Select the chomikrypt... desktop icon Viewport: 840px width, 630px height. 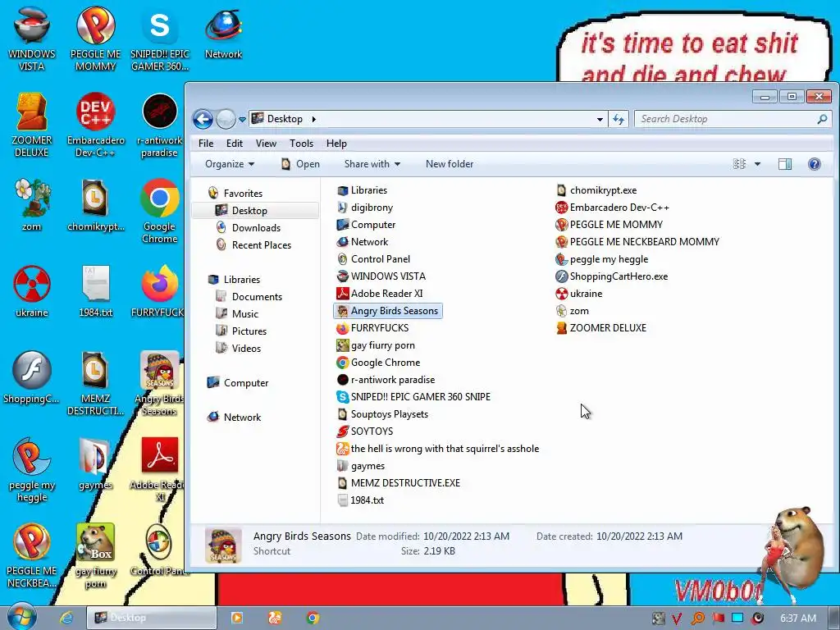click(95, 204)
